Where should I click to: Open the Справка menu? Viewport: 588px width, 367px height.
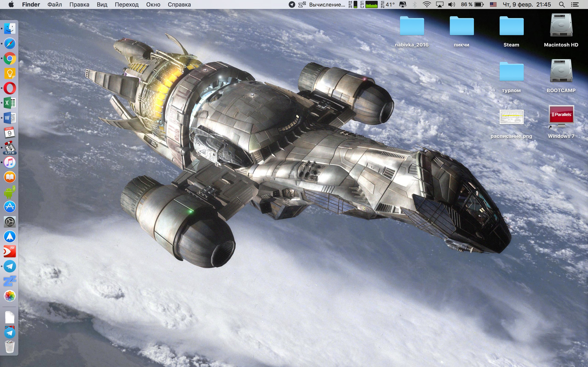(179, 5)
